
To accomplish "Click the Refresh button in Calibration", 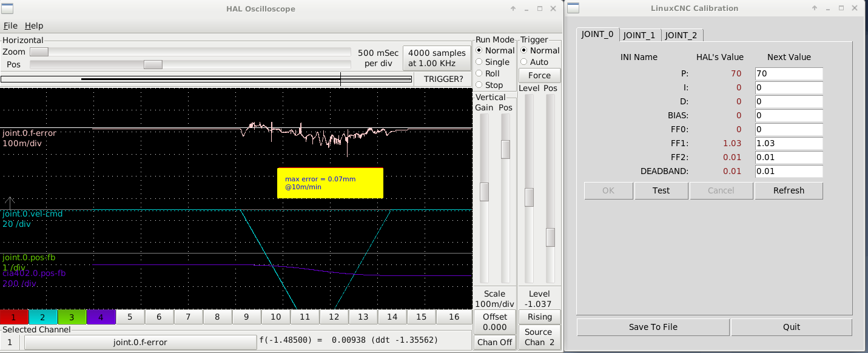I will 789,190.
